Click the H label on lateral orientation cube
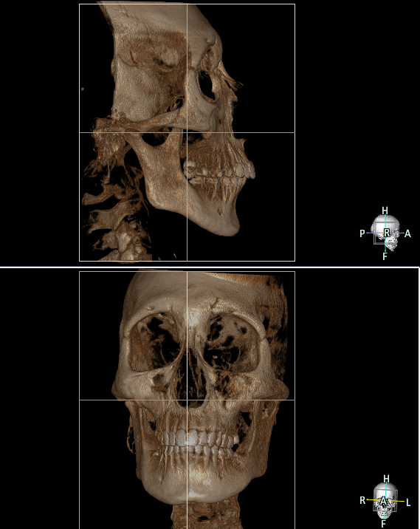 click(385, 211)
